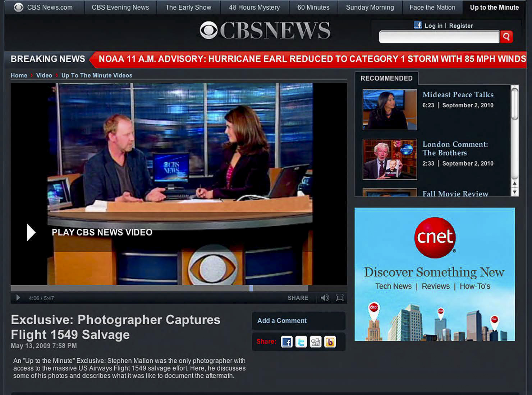Click the recommended list scrollbar thumb
This screenshot has height=395, width=532.
click(x=515, y=104)
